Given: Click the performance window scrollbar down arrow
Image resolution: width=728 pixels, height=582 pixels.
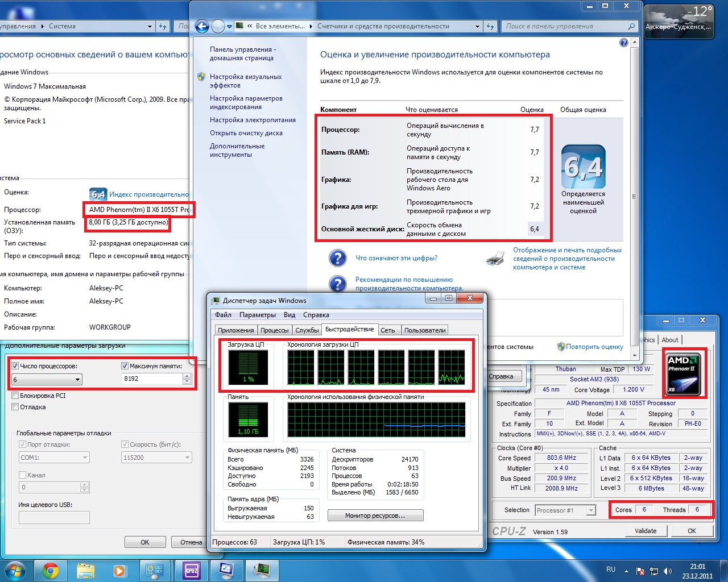Looking at the screenshot, I should [635, 356].
